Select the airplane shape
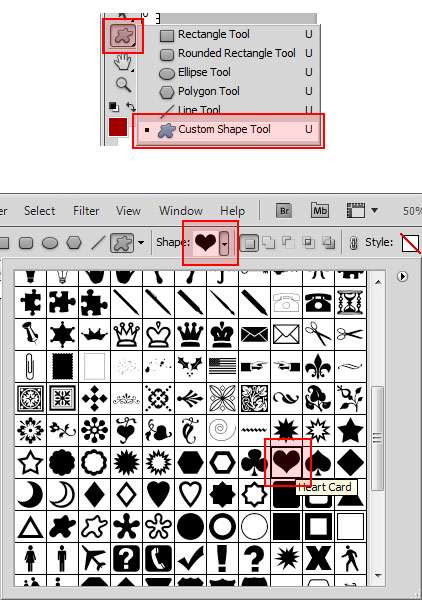 [x=94, y=558]
